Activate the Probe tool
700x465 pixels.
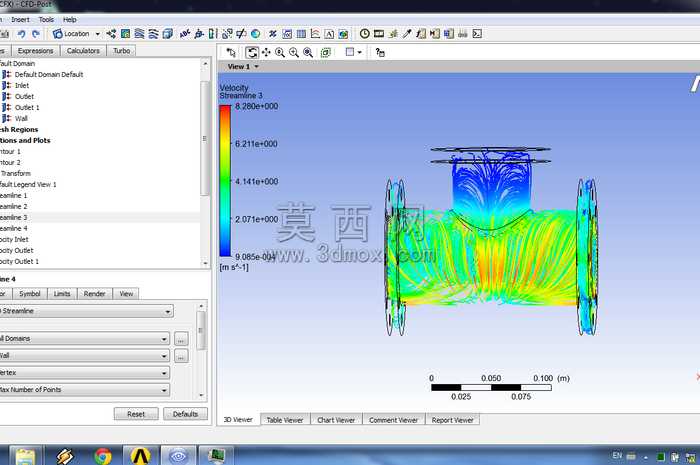coord(407,34)
